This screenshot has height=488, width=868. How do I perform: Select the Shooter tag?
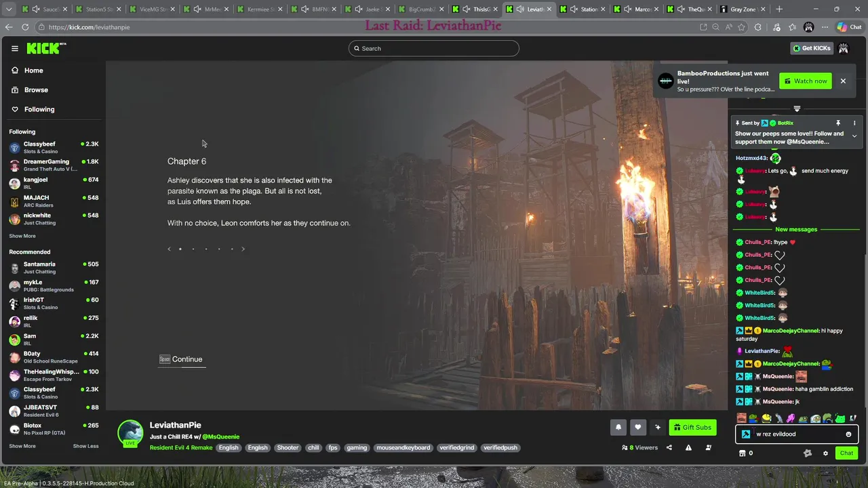pyautogui.click(x=288, y=447)
